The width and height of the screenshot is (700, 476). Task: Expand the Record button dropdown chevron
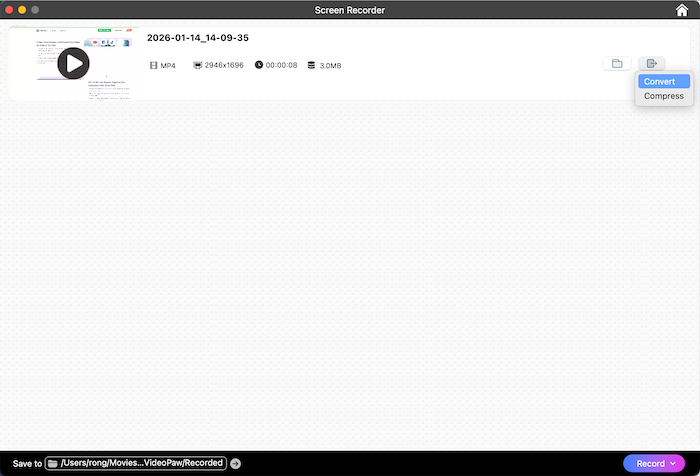pyautogui.click(x=673, y=463)
